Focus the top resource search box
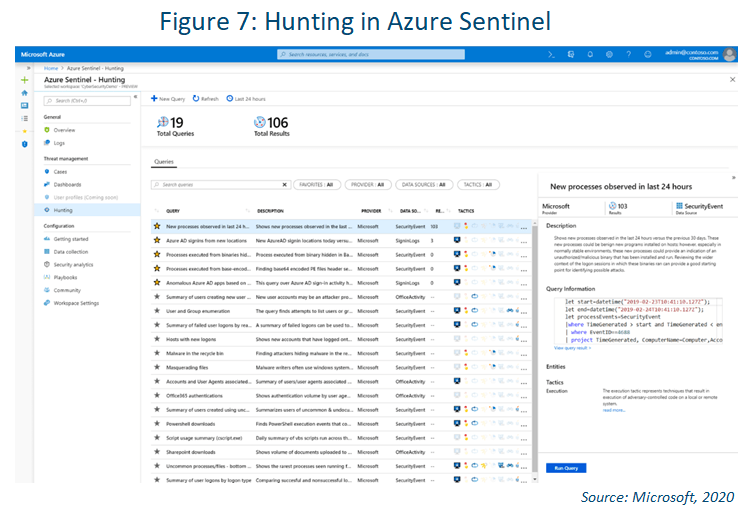Screen dimensions: 749x511 (x=371, y=54)
